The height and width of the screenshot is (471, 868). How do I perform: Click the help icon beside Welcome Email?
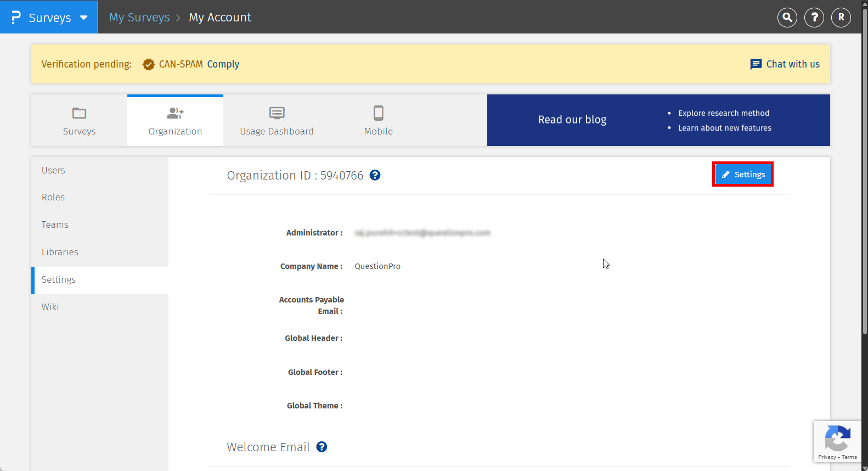click(322, 447)
